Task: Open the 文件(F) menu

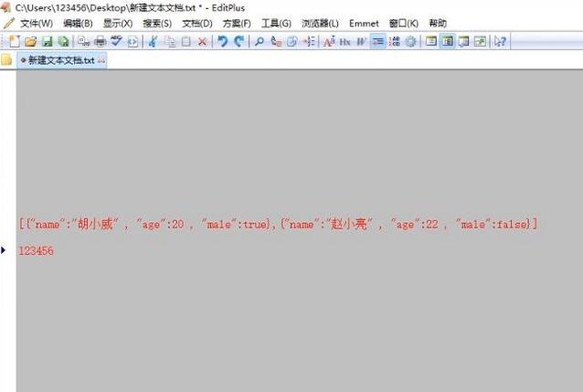Action: point(36,23)
